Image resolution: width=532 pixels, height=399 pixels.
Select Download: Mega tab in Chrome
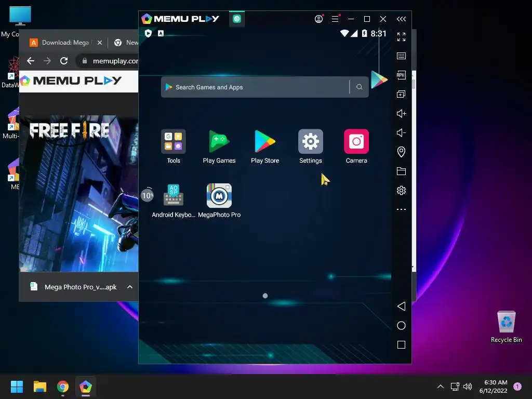click(65, 43)
